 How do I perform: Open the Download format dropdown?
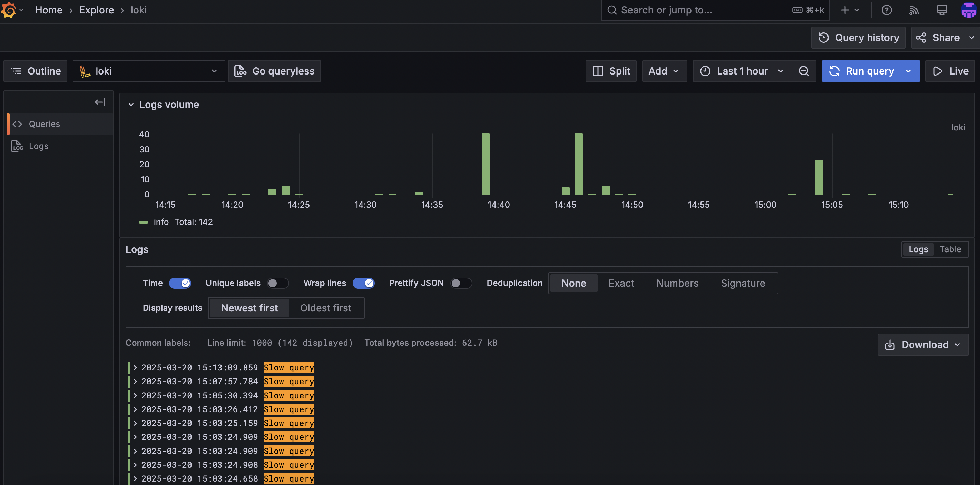click(923, 345)
